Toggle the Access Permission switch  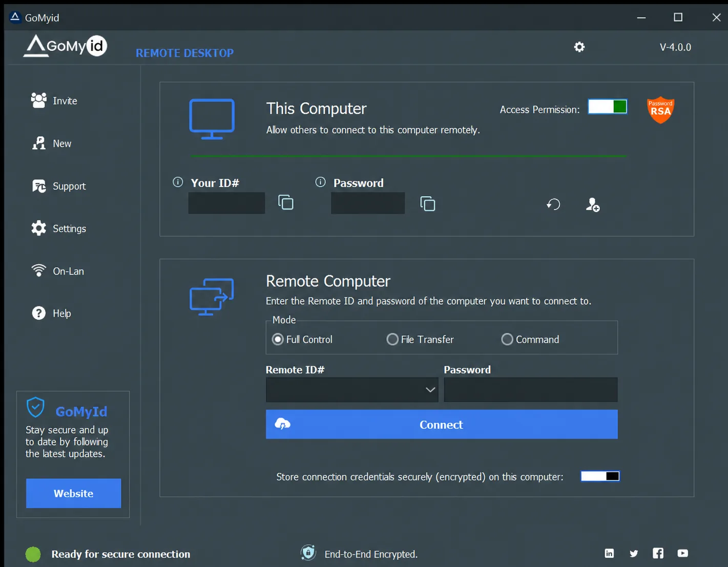(x=608, y=107)
